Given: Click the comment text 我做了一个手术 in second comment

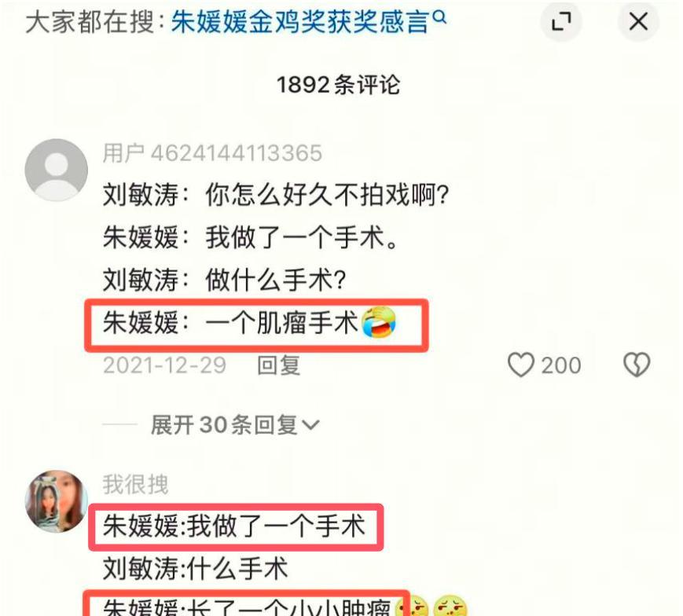Looking at the screenshot, I should 234,526.
